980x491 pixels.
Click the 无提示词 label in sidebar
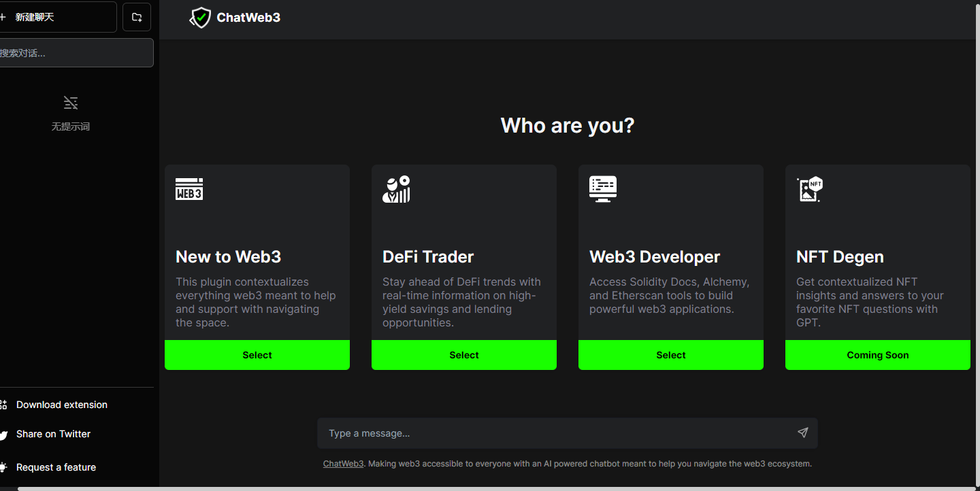pyautogui.click(x=71, y=126)
